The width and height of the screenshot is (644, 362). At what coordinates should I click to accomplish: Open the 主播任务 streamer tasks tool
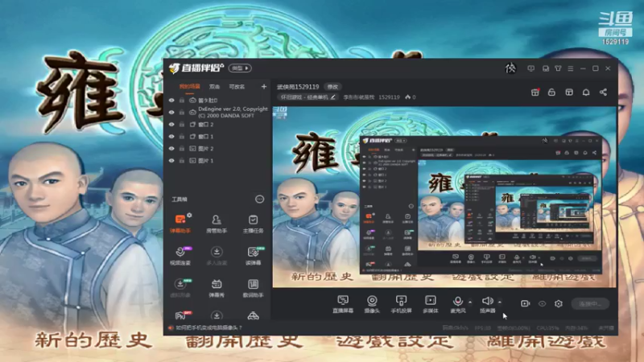253,224
